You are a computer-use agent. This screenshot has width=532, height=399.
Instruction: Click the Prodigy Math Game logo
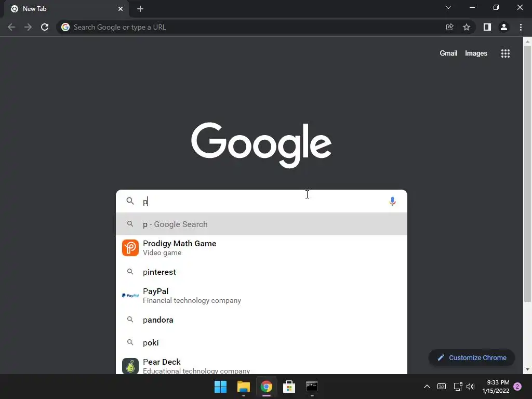tap(130, 248)
